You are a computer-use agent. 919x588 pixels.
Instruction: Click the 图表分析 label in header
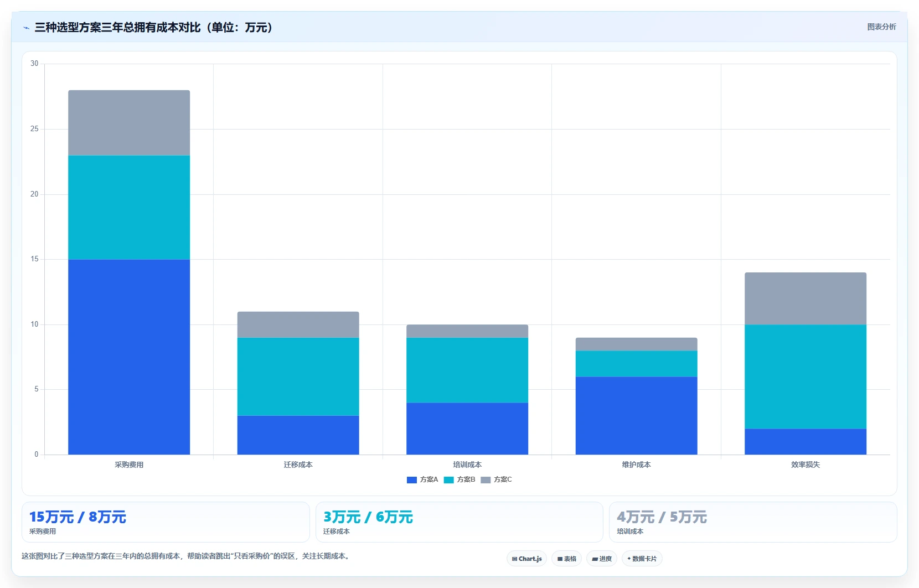tap(881, 27)
